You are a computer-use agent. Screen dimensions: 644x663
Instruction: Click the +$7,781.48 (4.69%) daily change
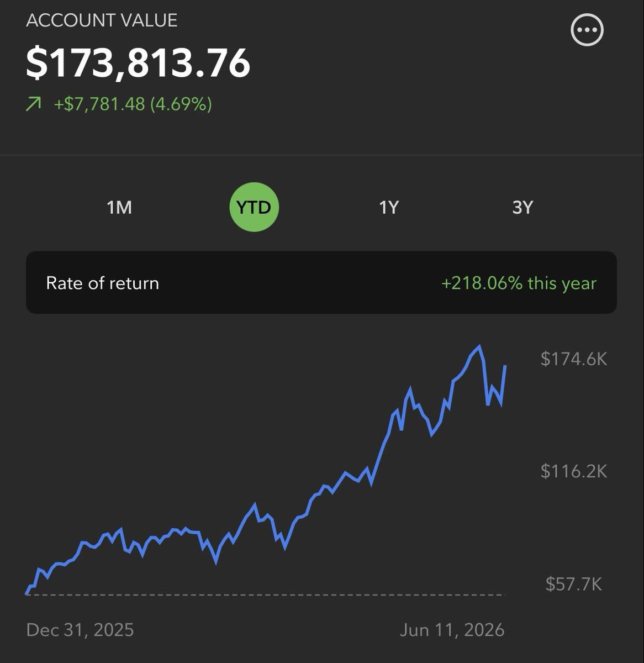[x=133, y=104]
